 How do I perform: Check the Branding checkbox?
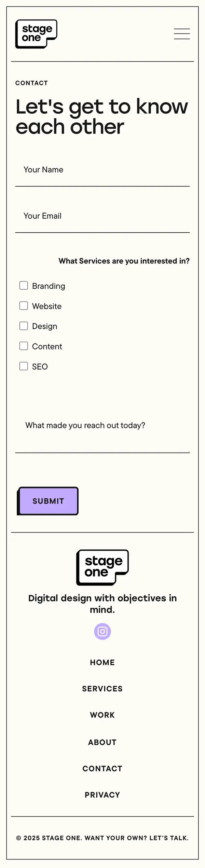[24, 285]
